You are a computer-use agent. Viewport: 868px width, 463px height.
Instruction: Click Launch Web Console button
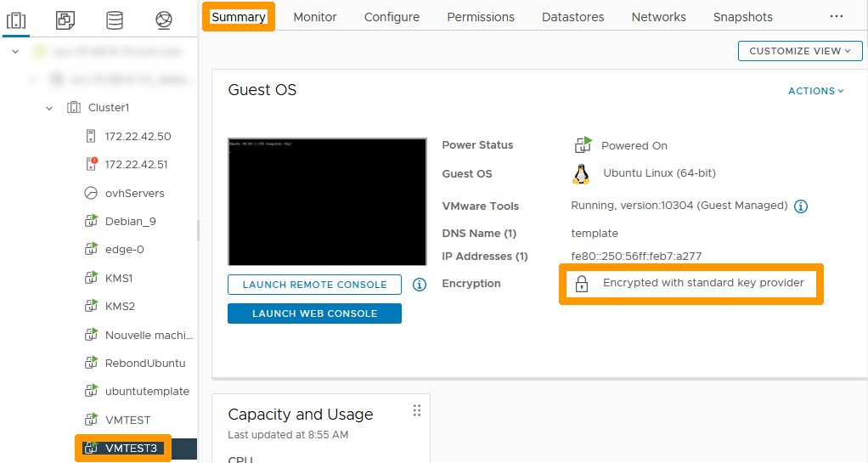pyautogui.click(x=314, y=313)
